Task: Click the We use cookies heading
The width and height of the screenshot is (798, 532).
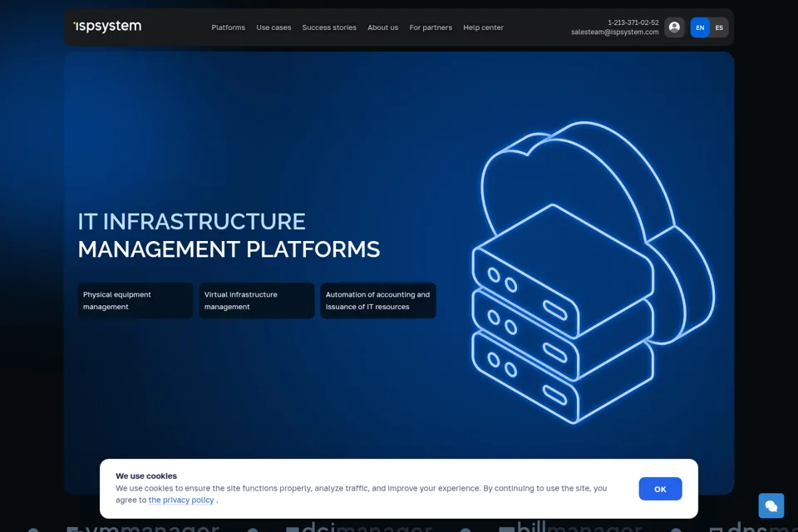Action: point(146,476)
